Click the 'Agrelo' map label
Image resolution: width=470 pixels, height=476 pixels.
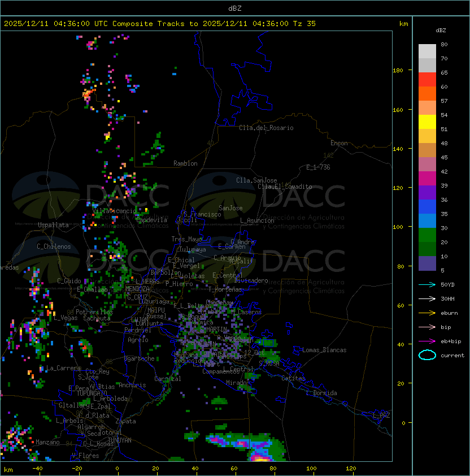[138, 340]
